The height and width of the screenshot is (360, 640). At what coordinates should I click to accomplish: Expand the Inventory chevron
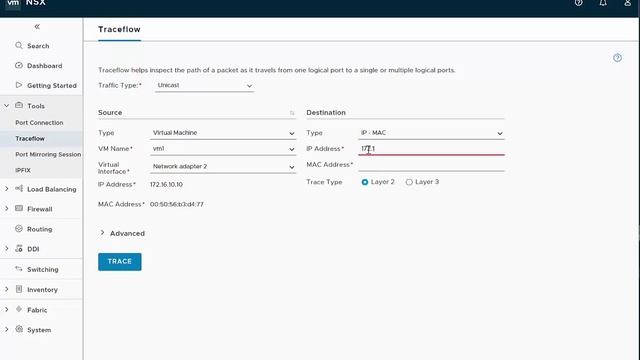[x=7, y=289]
